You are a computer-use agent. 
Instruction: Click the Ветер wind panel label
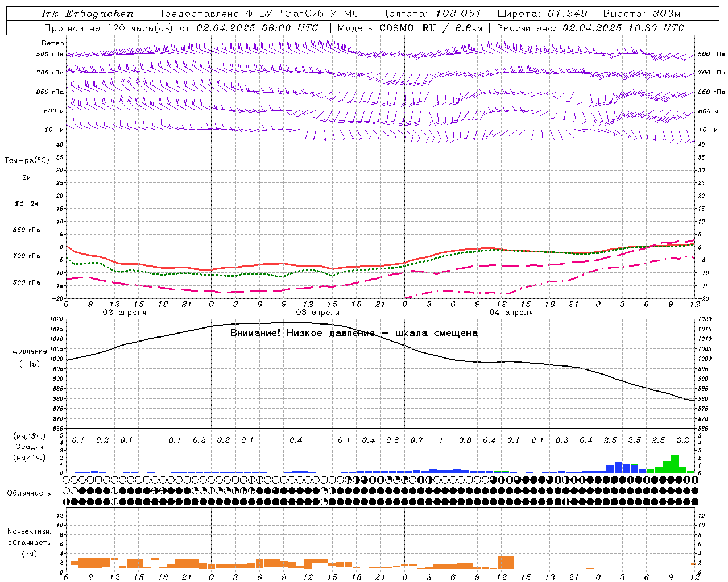pyautogui.click(x=53, y=43)
